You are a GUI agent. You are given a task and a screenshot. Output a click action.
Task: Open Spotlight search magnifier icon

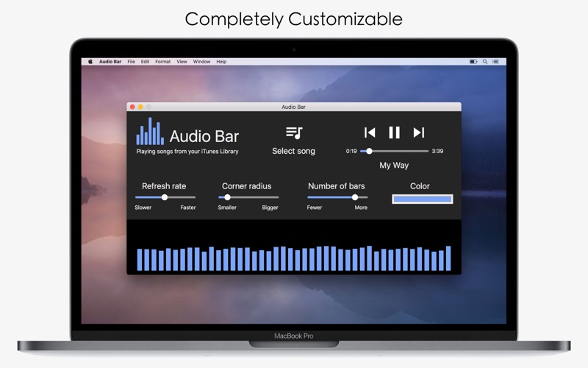[x=485, y=62]
